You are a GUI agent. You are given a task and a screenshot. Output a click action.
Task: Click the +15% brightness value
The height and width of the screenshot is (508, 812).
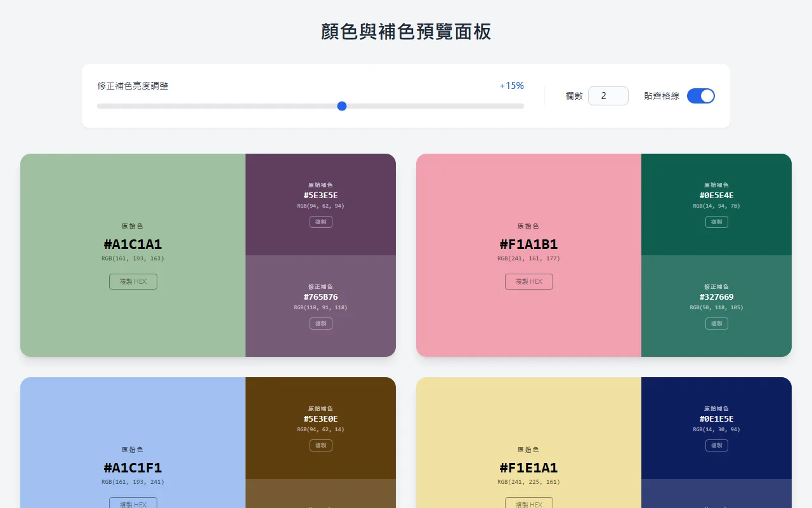[511, 86]
